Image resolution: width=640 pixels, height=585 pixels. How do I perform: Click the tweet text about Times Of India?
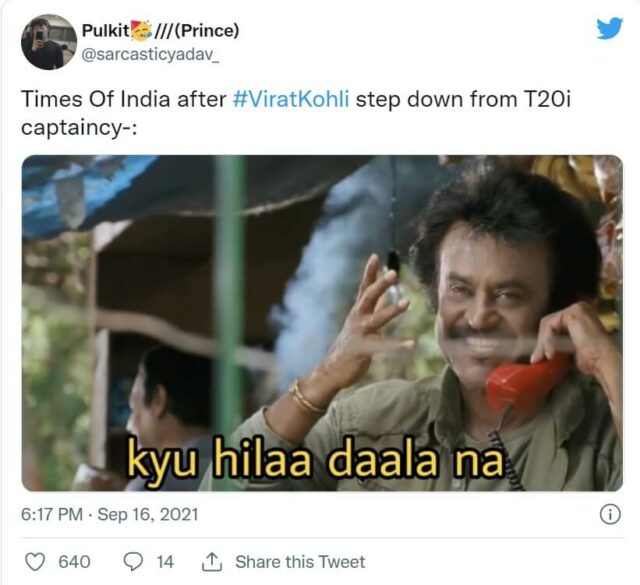(296, 113)
